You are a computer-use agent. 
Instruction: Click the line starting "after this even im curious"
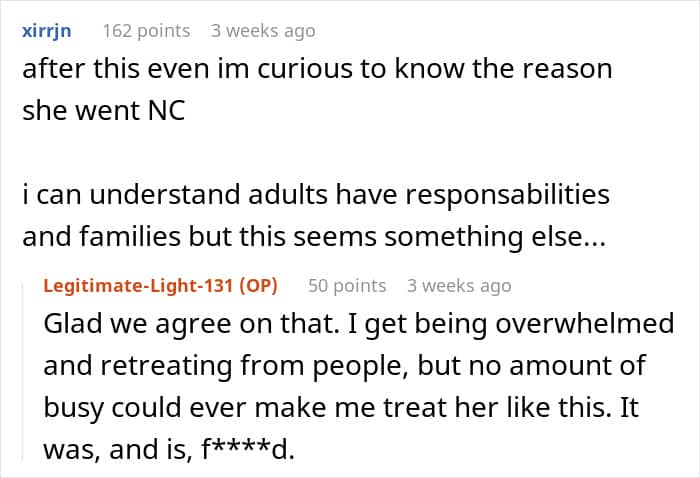point(317,69)
